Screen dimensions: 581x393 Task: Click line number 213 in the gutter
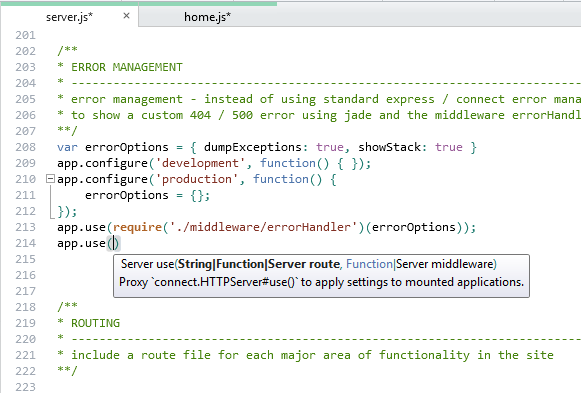tap(26, 227)
